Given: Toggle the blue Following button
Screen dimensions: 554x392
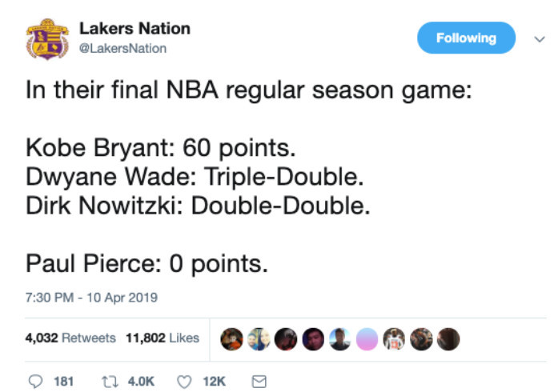Looking at the screenshot, I should (x=466, y=38).
